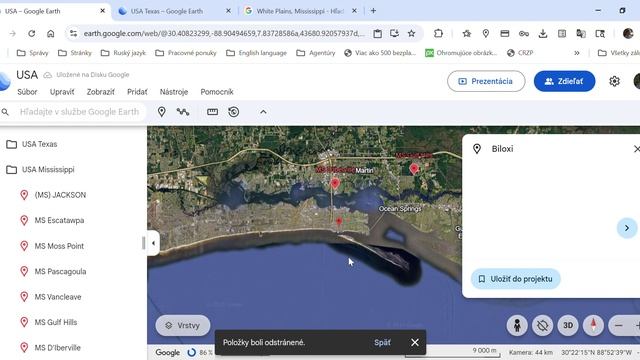
Task: Select the draw path or polygon tool
Action: pos(183,112)
